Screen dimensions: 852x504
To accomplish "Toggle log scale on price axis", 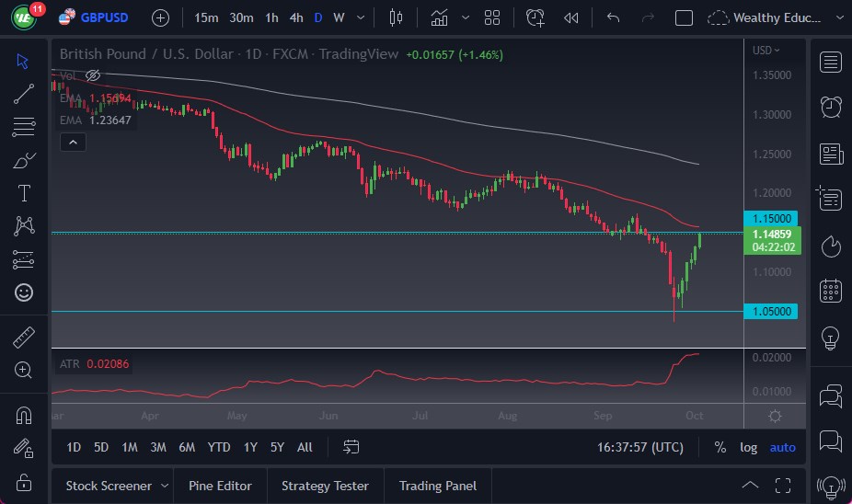I will (x=748, y=447).
